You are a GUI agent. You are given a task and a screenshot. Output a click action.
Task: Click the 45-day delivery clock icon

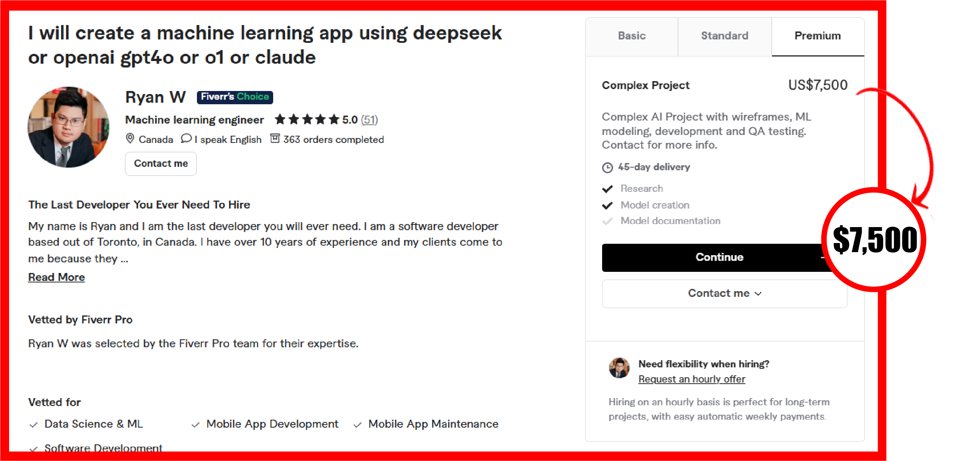[x=607, y=167]
